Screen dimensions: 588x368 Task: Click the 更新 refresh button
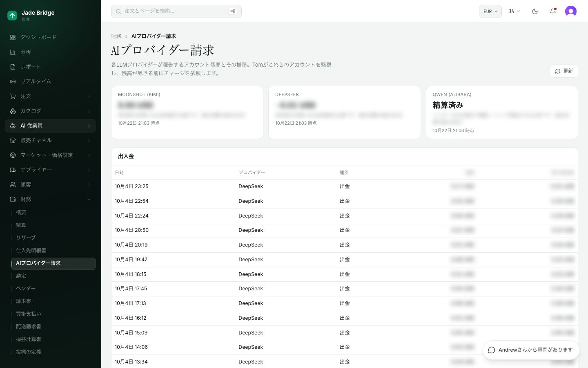click(563, 71)
